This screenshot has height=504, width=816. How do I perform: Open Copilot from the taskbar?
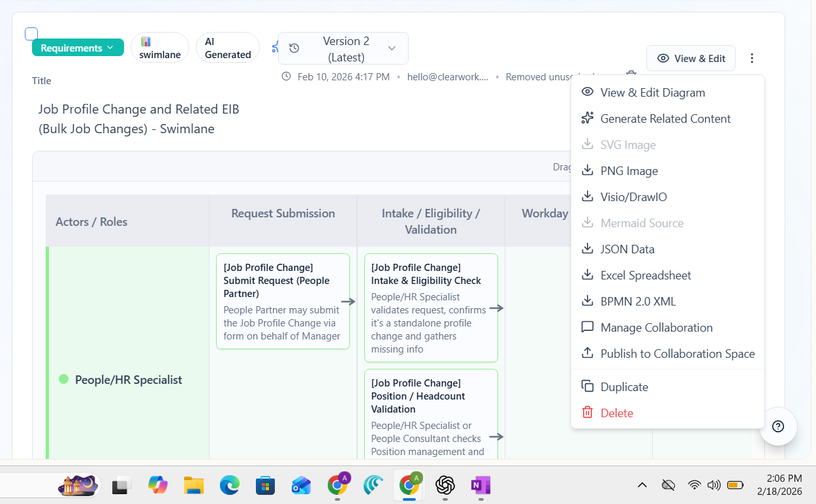tap(158, 485)
